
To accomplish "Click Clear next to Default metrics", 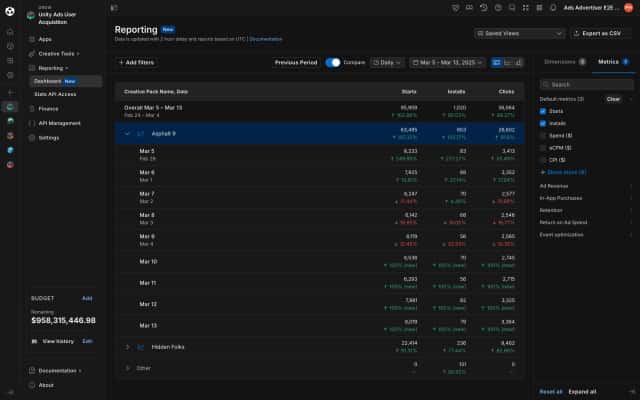I will pyautogui.click(x=613, y=99).
